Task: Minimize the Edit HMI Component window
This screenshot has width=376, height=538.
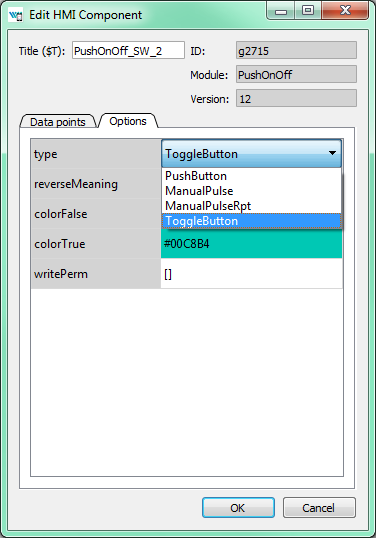Action: [281, 11]
